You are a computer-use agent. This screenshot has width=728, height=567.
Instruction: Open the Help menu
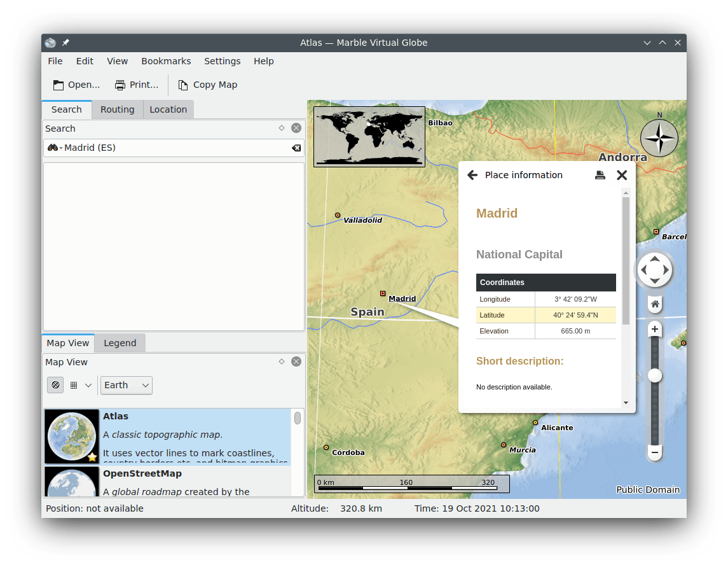[x=264, y=61]
